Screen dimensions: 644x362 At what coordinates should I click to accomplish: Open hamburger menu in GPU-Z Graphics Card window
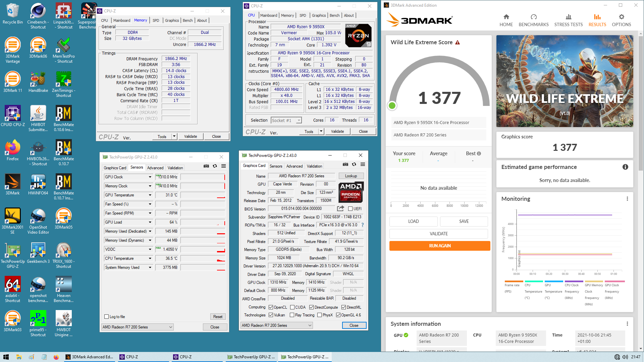click(x=363, y=164)
